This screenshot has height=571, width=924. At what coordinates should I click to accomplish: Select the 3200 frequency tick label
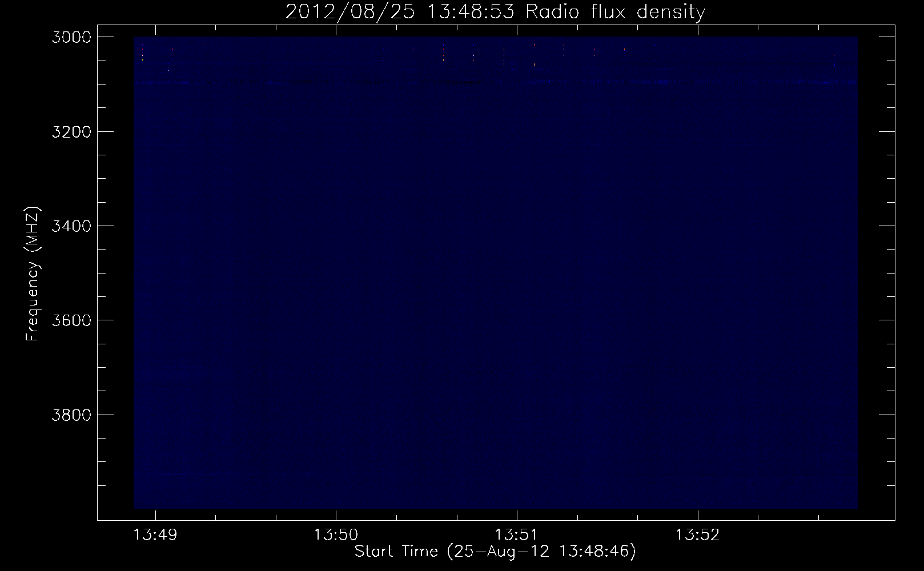click(71, 132)
